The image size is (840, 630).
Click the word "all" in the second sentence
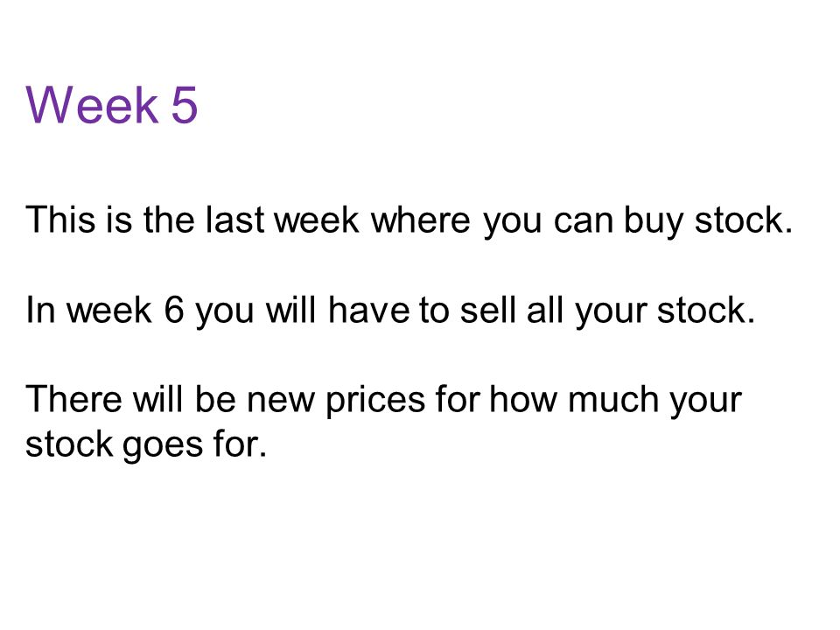click(x=545, y=310)
